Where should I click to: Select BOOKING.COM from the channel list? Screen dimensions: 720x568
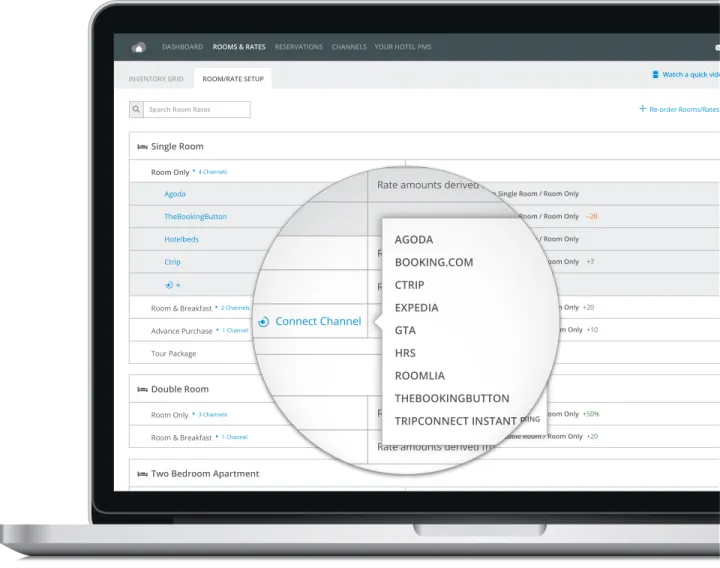[x=434, y=262]
